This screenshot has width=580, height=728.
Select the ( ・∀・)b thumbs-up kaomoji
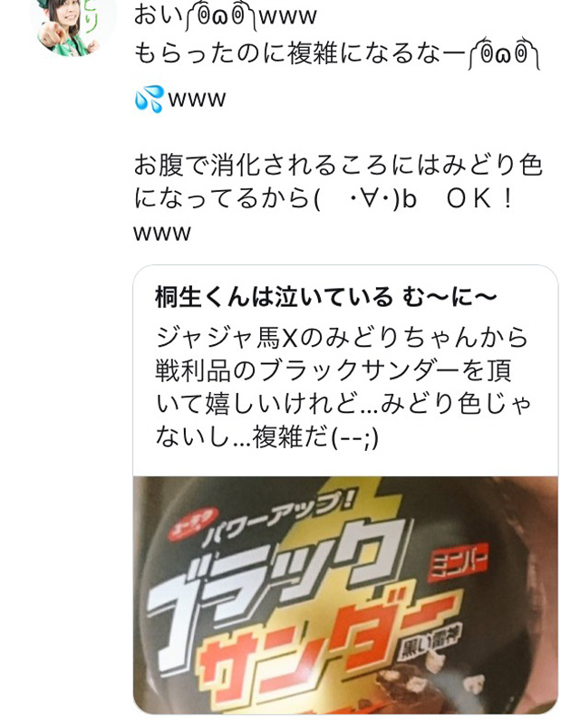pyautogui.click(x=365, y=199)
